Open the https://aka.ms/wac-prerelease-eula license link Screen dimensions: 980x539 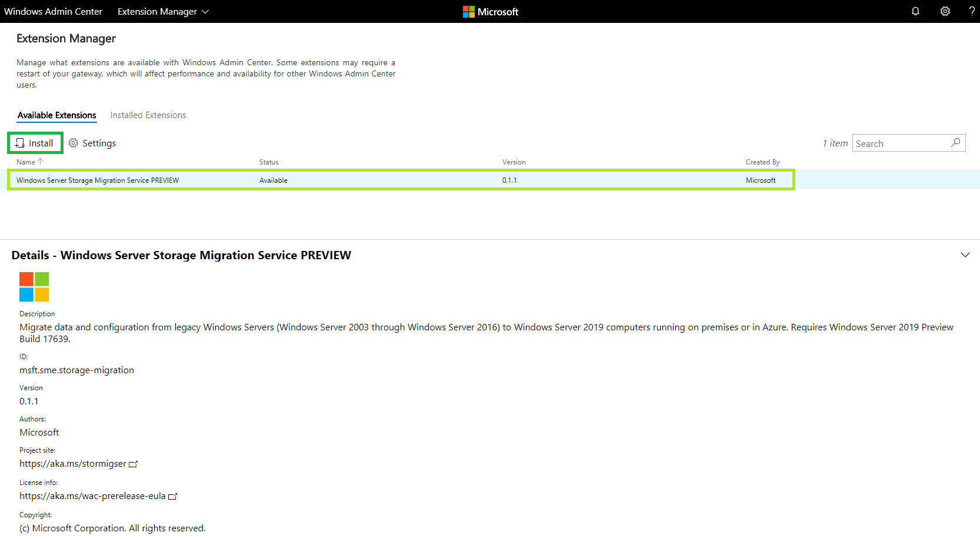(x=92, y=496)
